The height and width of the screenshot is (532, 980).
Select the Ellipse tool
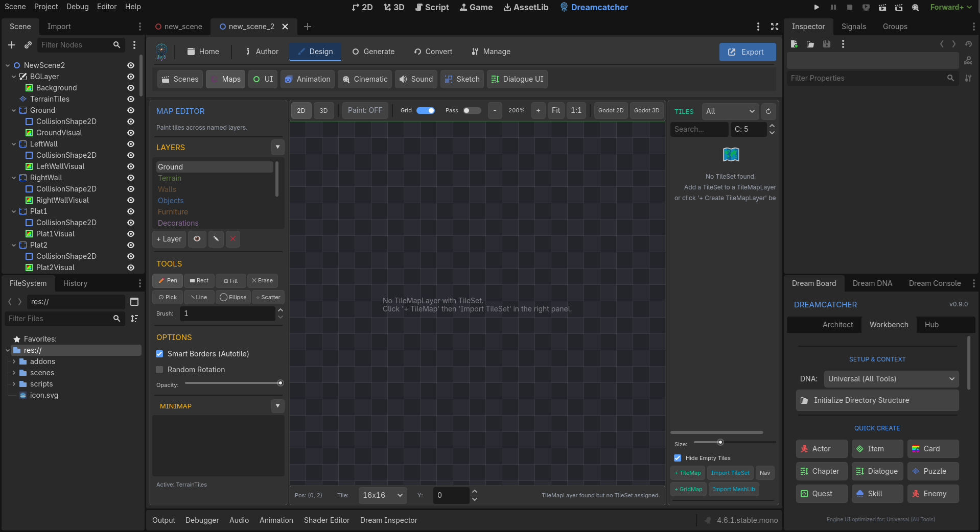coord(233,297)
